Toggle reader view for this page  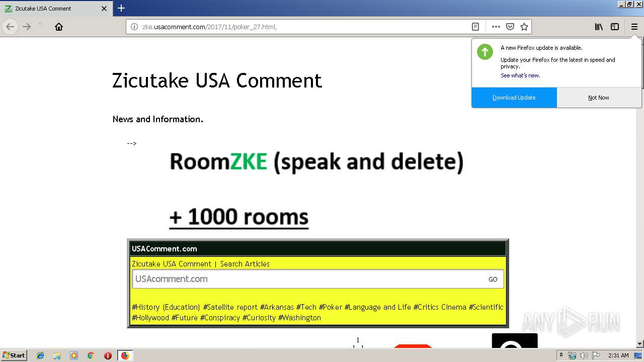point(475,27)
